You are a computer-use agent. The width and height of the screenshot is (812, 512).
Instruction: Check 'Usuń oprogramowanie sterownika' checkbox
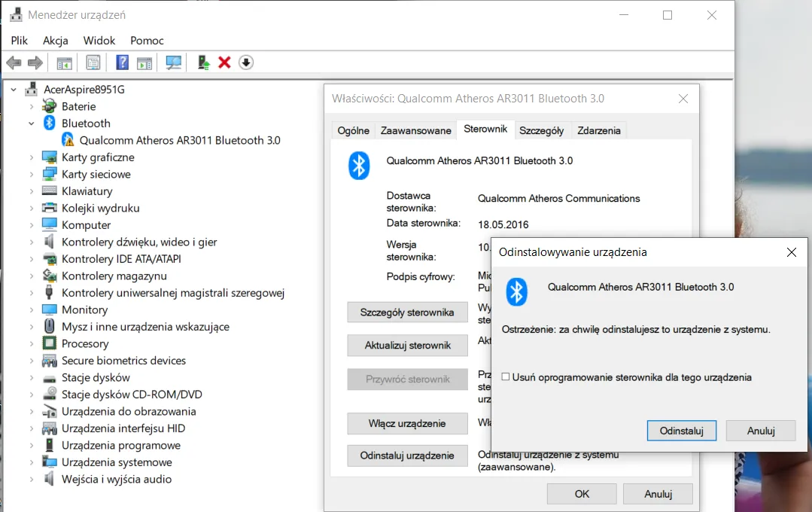506,377
